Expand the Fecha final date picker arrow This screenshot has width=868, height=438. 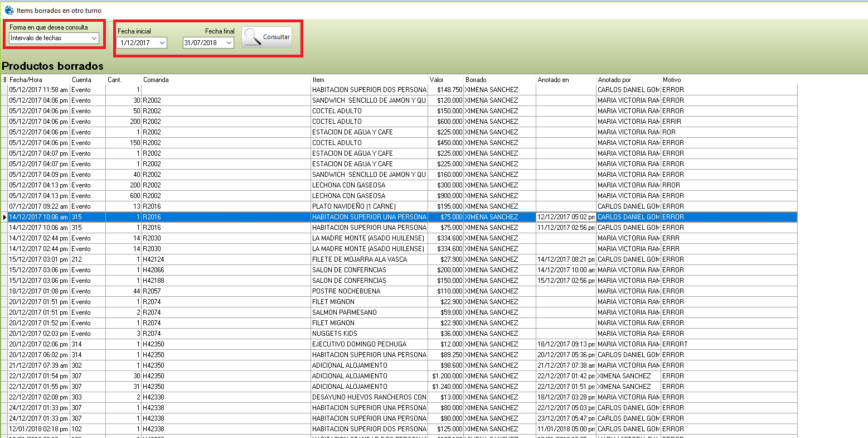(x=229, y=43)
